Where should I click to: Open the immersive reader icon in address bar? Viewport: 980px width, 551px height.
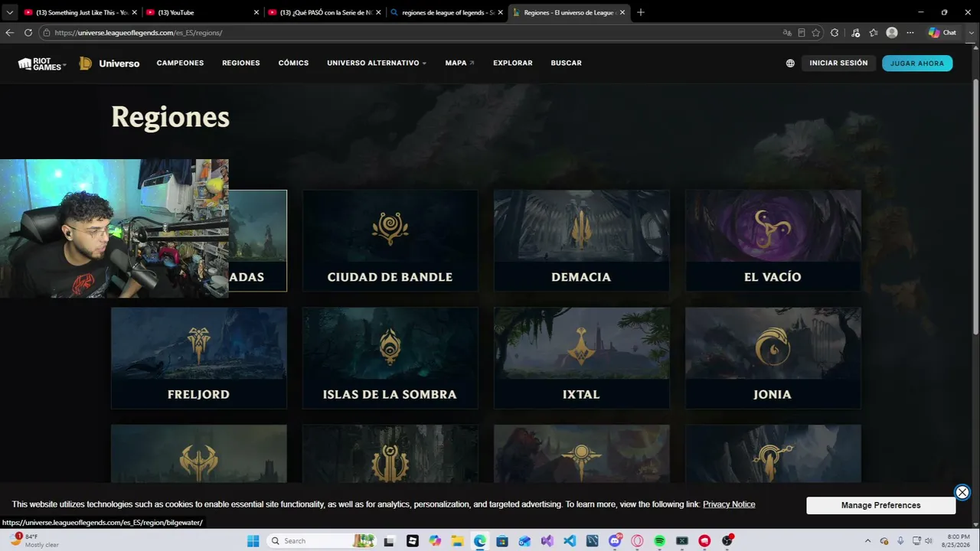point(802,33)
